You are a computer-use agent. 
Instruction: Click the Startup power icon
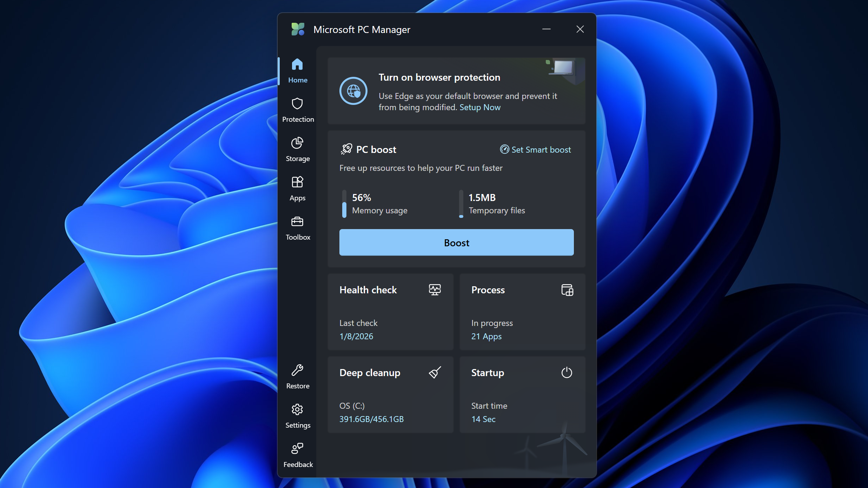point(566,373)
